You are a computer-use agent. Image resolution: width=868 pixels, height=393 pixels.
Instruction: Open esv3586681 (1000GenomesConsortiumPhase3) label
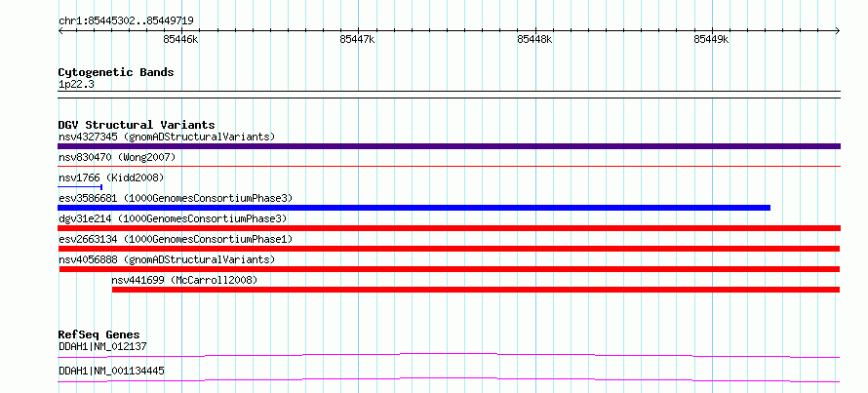pos(176,198)
